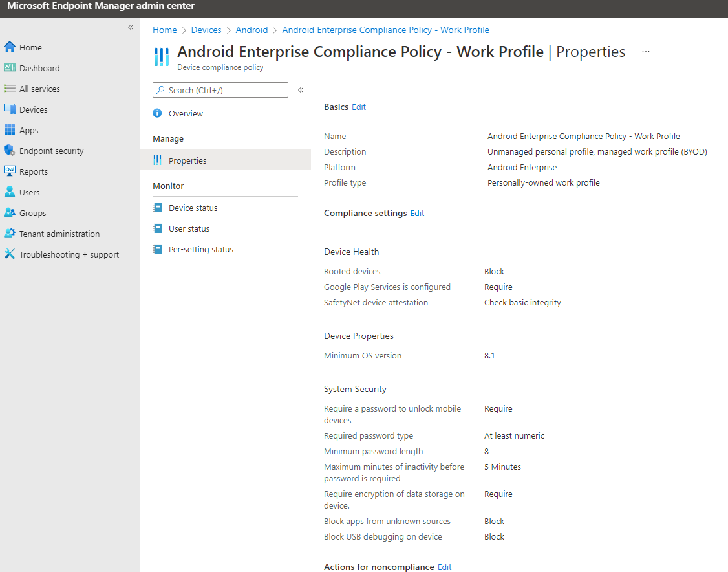Open Troubleshooting + support tools icon
728x572 pixels.
tap(10, 254)
